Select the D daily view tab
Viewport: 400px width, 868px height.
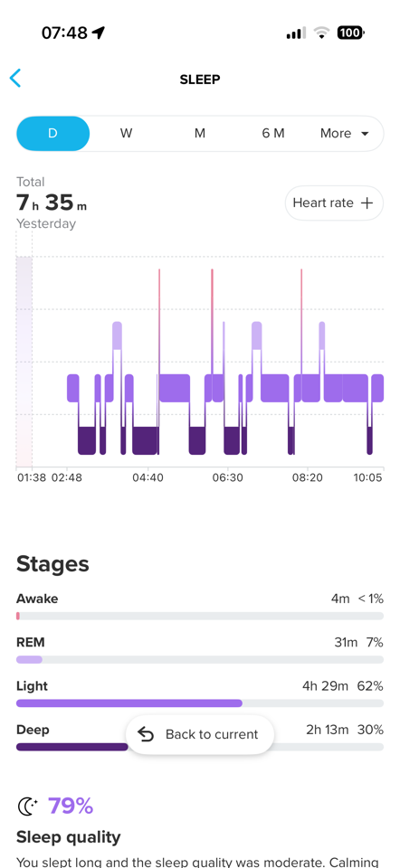[x=52, y=134]
